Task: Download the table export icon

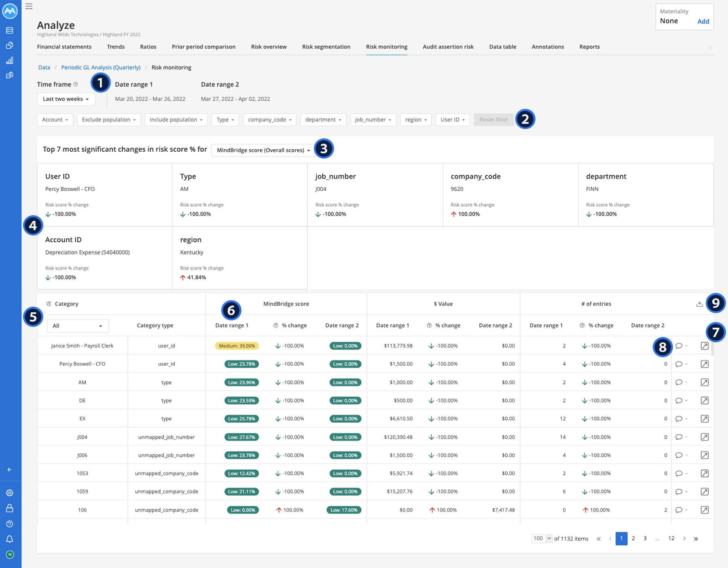Action: pos(700,304)
